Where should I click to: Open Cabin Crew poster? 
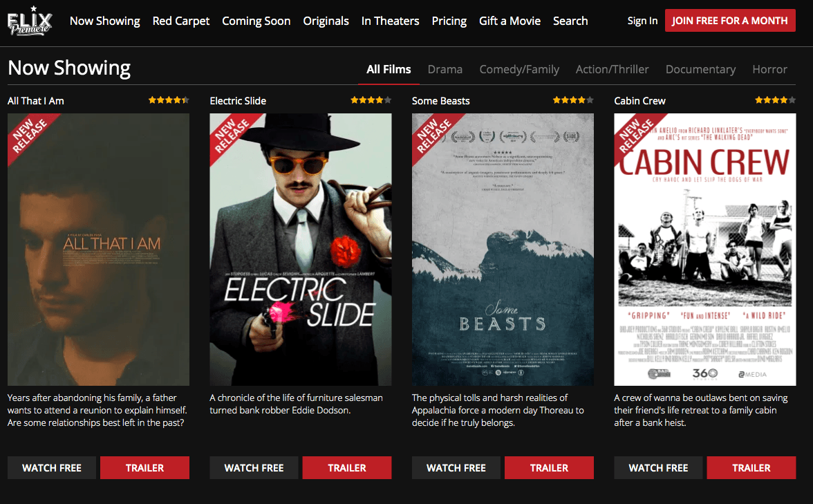pos(705,250)
